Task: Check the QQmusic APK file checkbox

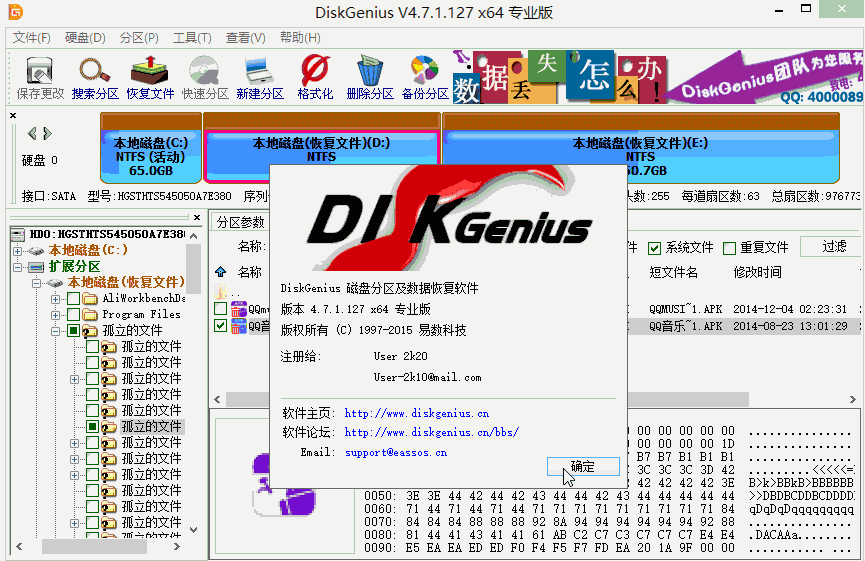Action: (221, 309)
